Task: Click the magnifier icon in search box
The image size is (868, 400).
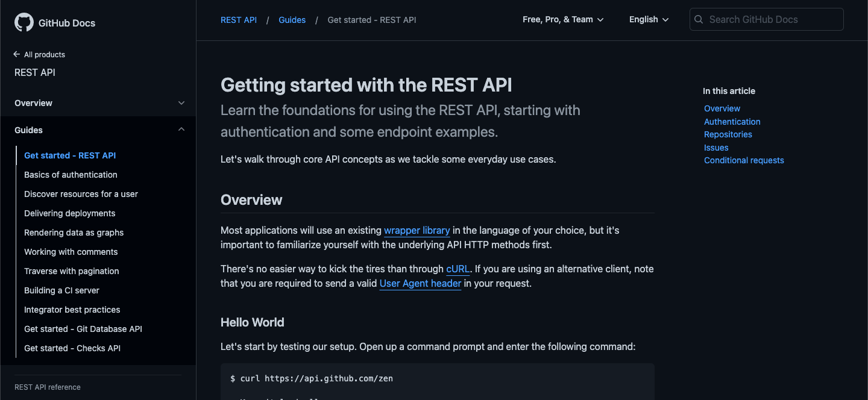Action: pyautogui.click(x=699, y=19)
